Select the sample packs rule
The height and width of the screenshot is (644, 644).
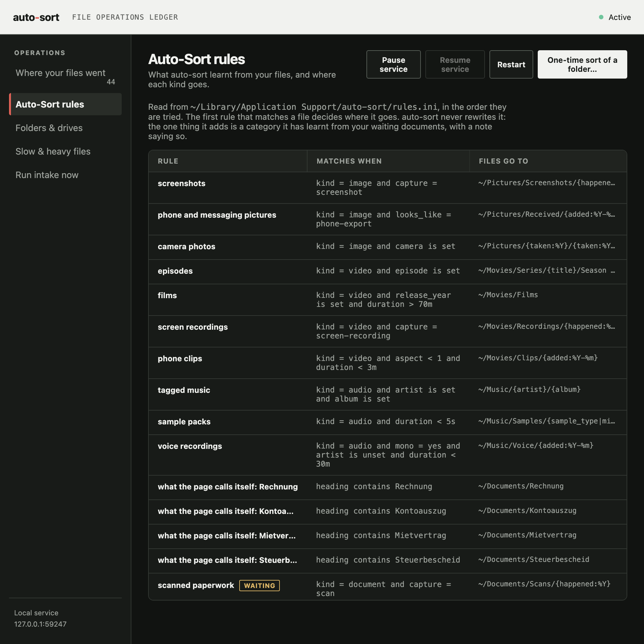pos(184,422)
